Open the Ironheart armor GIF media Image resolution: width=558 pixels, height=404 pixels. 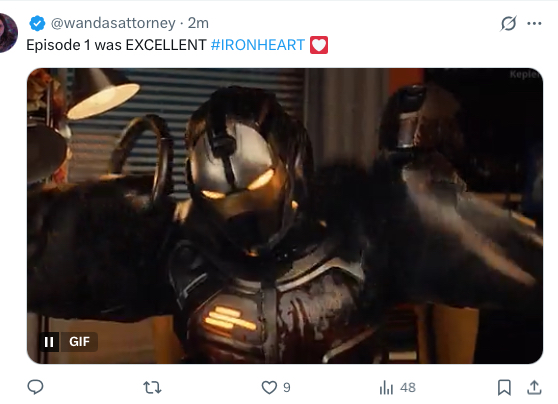[285, 216]
